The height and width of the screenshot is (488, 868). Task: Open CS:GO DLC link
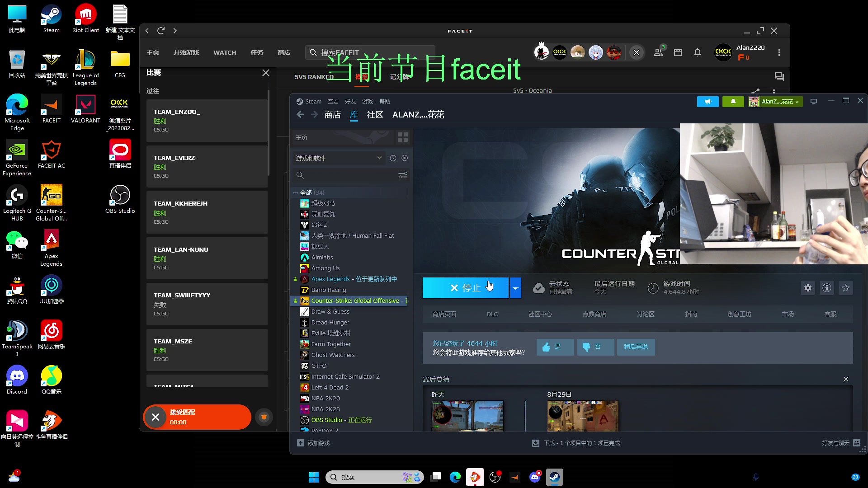pyautogui.click(x=492, y=314)
